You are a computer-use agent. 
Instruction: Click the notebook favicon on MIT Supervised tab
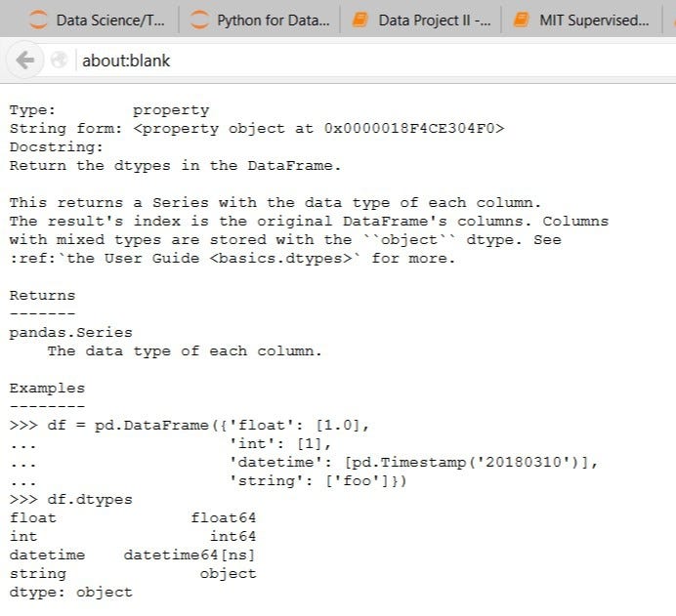point(521,19)
